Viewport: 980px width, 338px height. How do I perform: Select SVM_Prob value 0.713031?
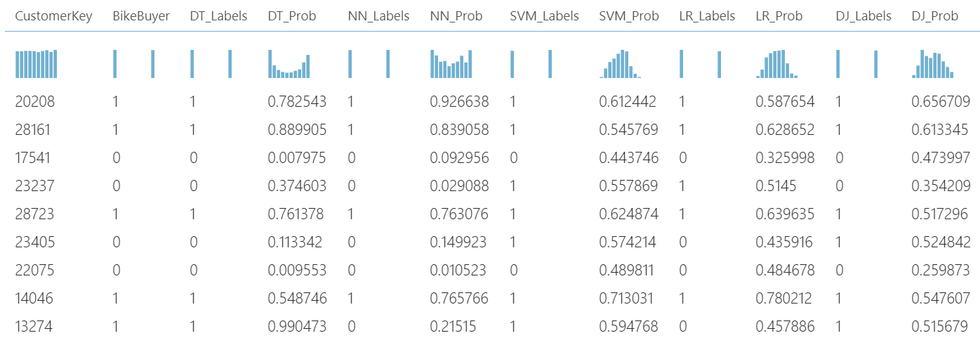tap(629, 299)
